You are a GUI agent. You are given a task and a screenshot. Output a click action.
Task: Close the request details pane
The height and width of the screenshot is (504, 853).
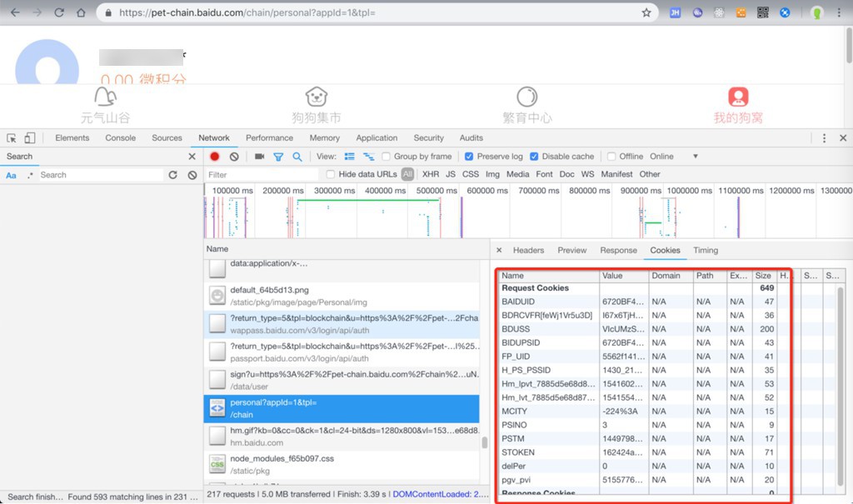point(499,251)
